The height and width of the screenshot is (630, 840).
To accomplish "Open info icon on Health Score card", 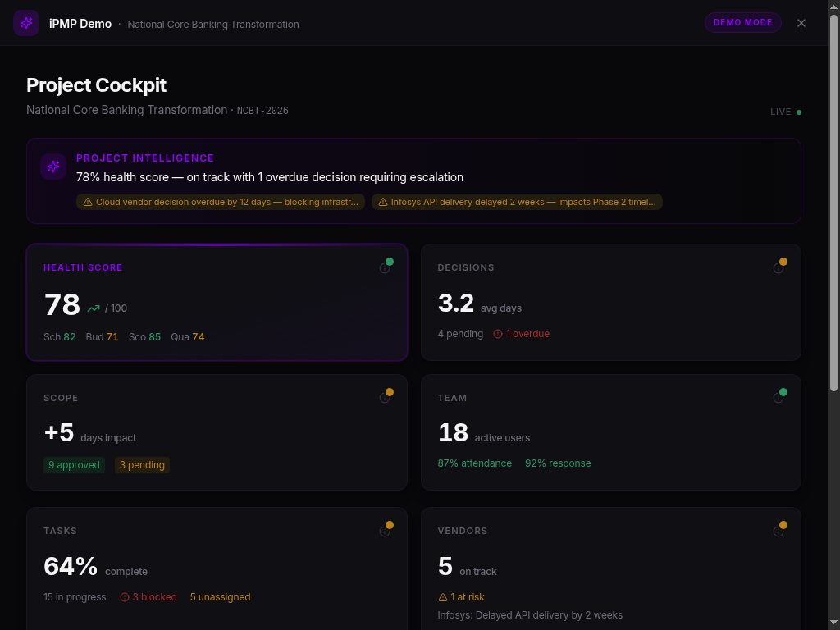I will point(384,268).
